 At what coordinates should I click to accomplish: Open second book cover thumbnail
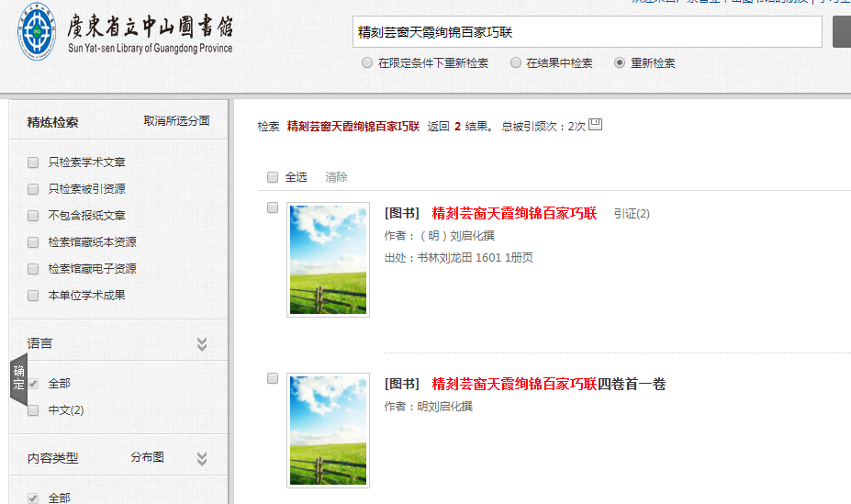(x=328, y=430)
